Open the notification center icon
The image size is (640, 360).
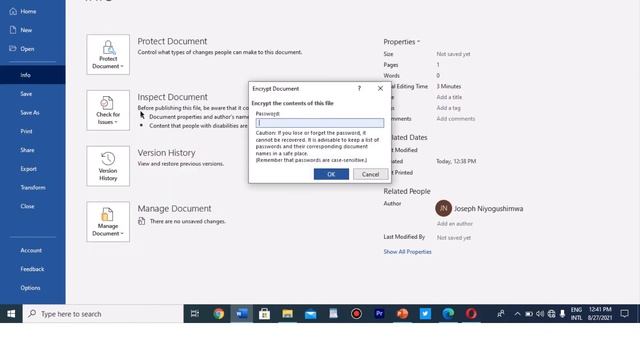(624, 313)
